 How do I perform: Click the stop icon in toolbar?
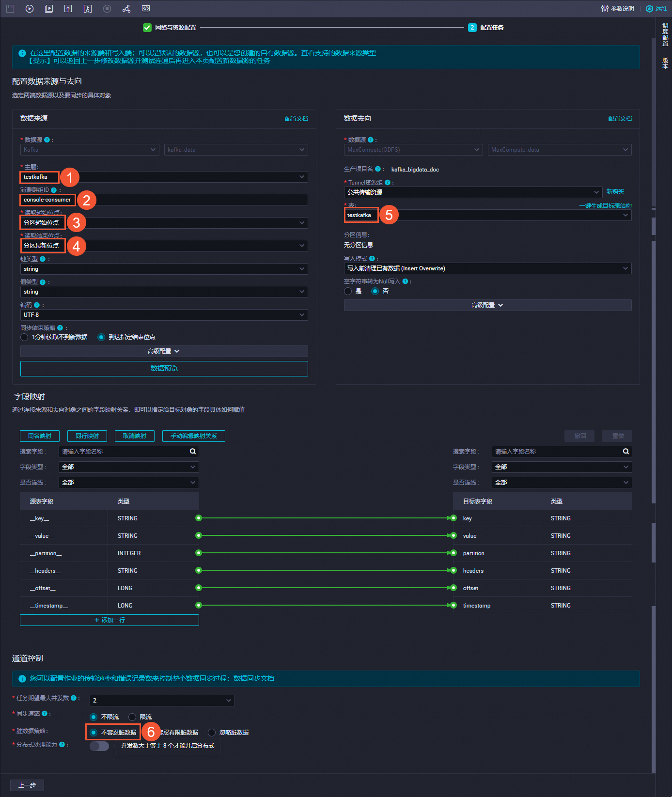[x=107, y=8]
